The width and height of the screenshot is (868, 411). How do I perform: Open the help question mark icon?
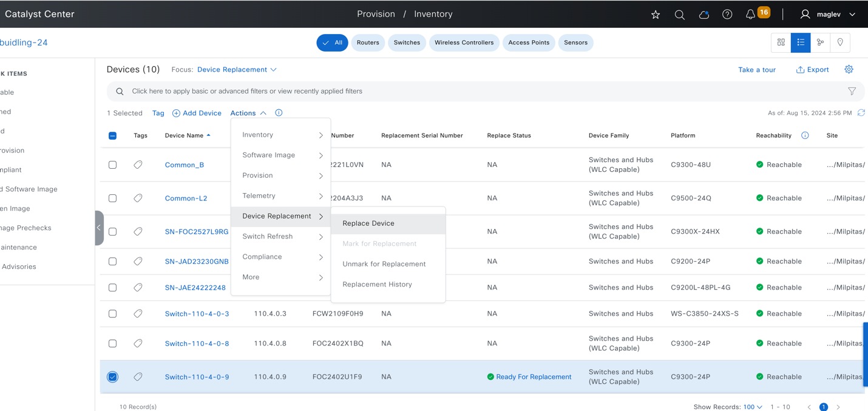[x=727, y=15]
